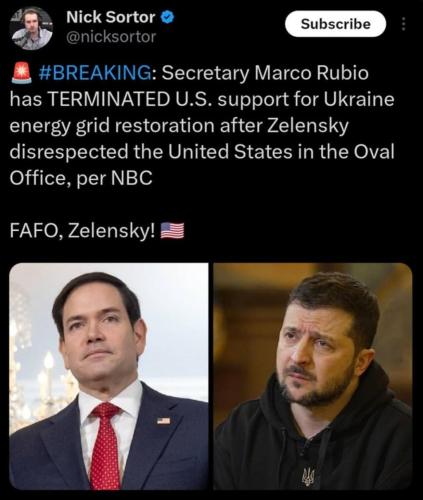Click the Subscribe button
This screenshot has height=500, width=423.
click(336, 24)
